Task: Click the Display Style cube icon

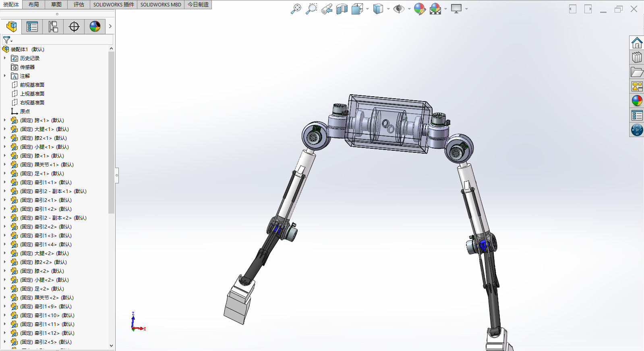Action: [x=378, y=9]
